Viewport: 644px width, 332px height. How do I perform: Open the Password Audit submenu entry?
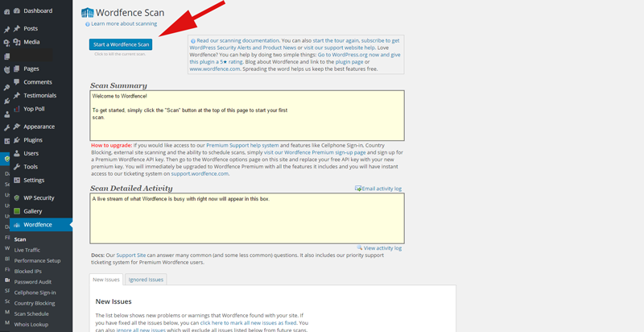pos(32,282)
